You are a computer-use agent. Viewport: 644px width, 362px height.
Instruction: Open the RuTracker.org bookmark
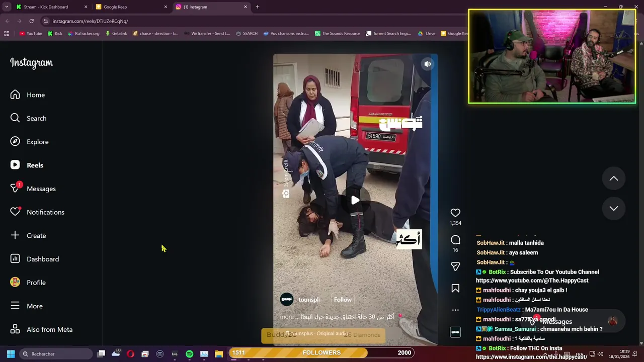click(x=83, y=34)
